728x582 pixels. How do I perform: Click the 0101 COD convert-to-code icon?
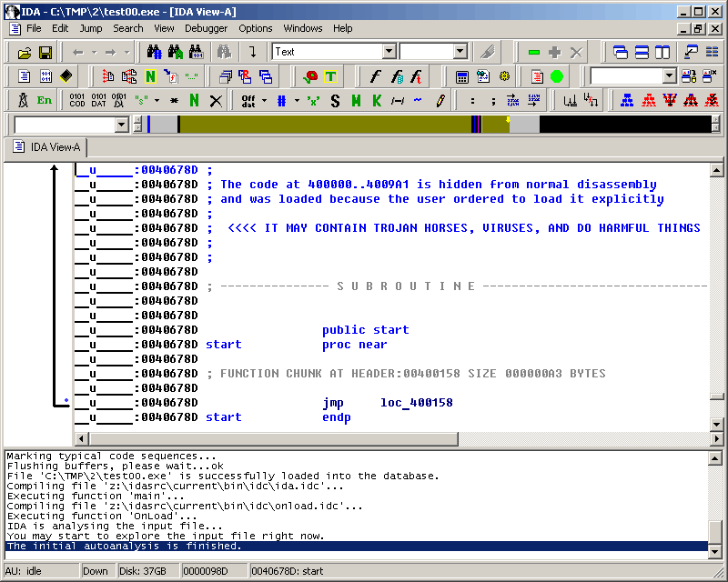point(77,100)
